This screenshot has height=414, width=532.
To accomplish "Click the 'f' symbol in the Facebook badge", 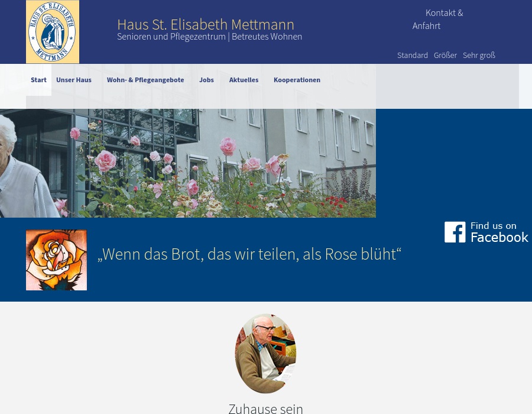I will (x=455, y=232).
